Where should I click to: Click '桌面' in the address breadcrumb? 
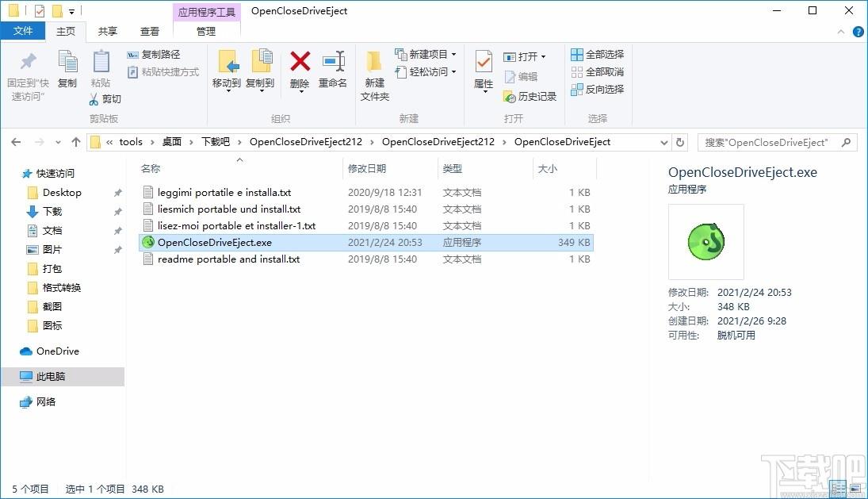171,142
